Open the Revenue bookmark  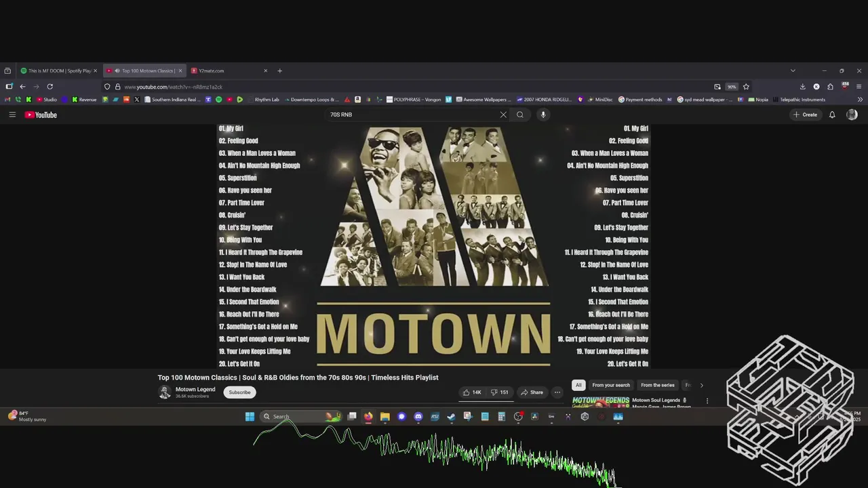coord(84,100)
